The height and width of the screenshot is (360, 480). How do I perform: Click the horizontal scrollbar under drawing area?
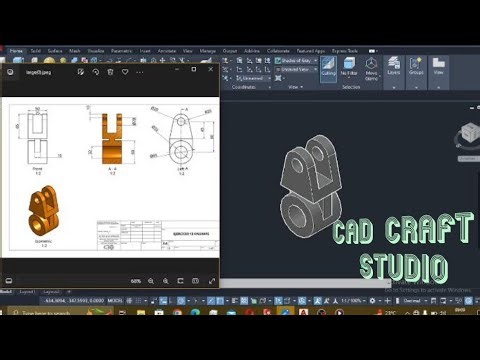(305, 283)
